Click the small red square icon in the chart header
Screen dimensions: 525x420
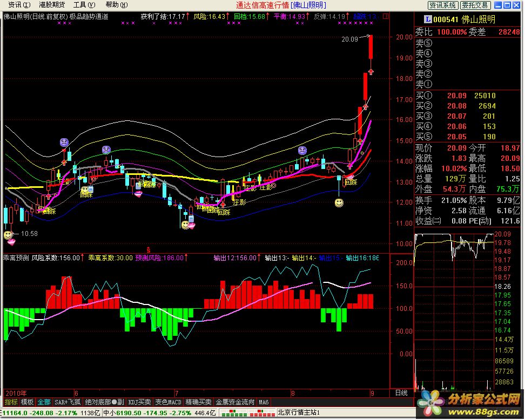coord(386,16)
